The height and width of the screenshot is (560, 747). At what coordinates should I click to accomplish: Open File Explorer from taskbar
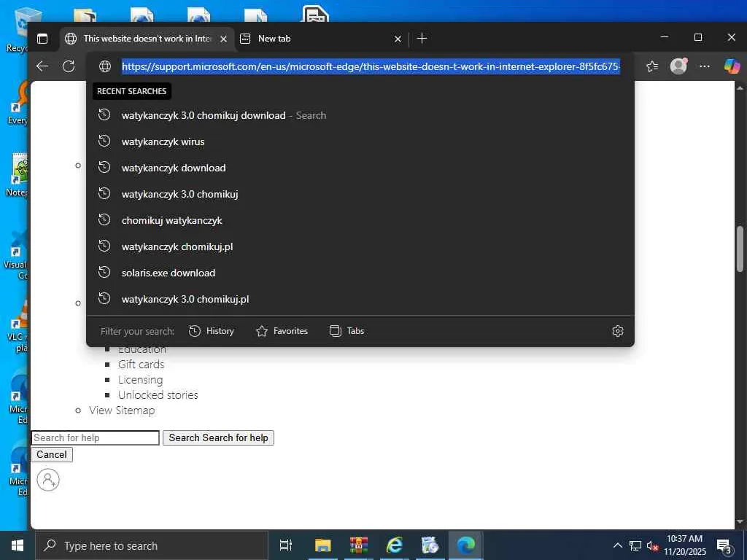point(322,545)
